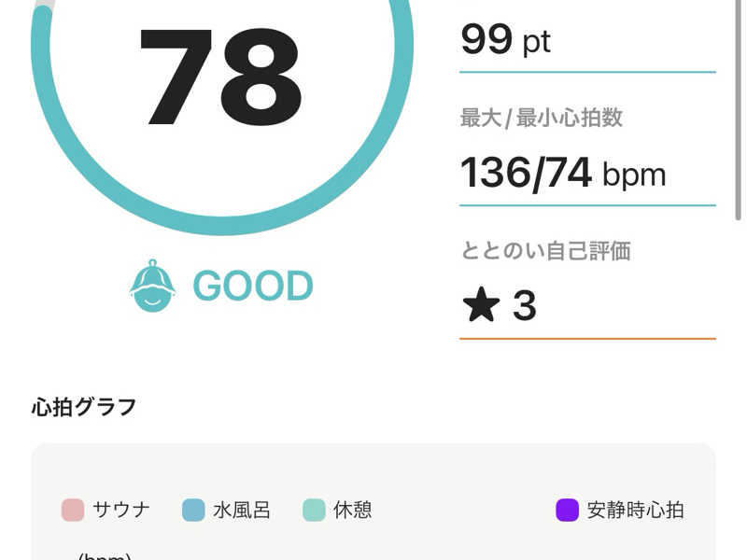747x560 pixels.
Task: Toggle the サウナ legend label
Action: pos(121,511)
